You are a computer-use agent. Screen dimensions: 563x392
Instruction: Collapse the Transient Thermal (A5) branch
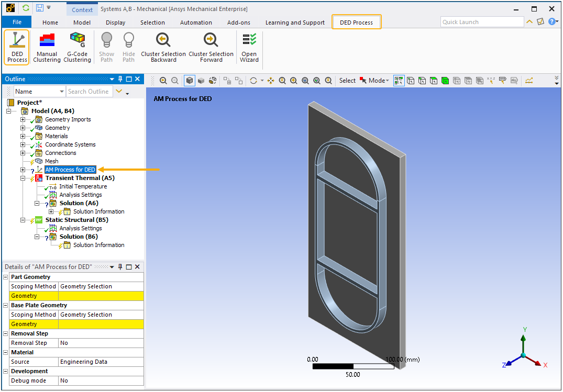23,178
